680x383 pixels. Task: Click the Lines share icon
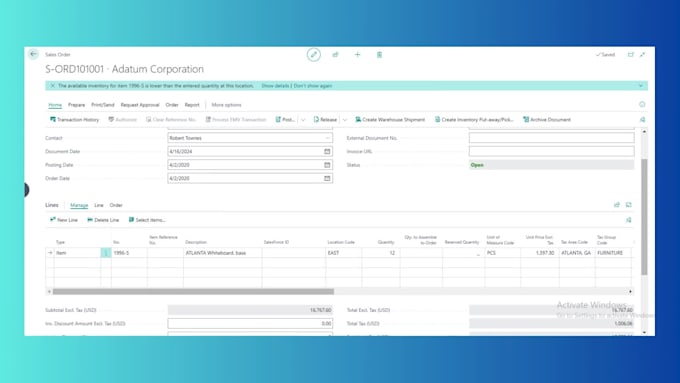click(x=617, y=205)
